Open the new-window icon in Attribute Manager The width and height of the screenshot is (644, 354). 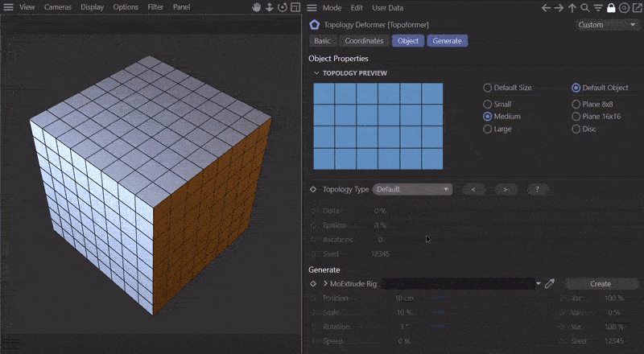pos(637,7)
